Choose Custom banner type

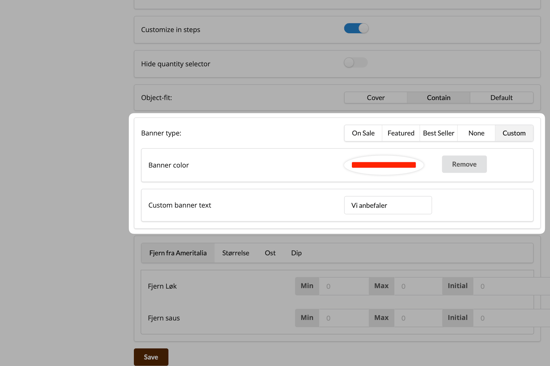point(514,133)
